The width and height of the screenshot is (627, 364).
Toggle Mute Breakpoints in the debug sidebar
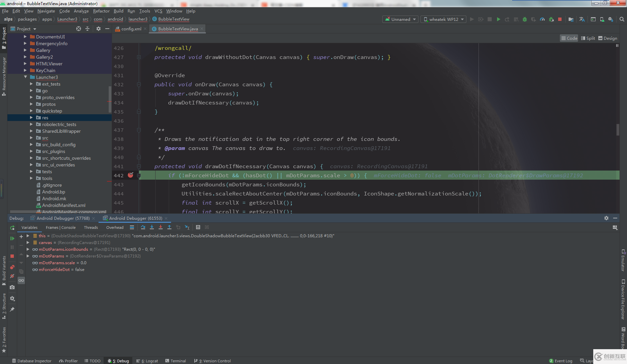pyautogui.click(x=12, y=276)
